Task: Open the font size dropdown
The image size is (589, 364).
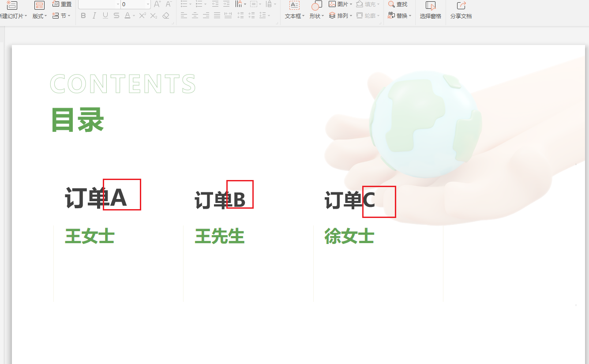Action: tap(147, 5)
